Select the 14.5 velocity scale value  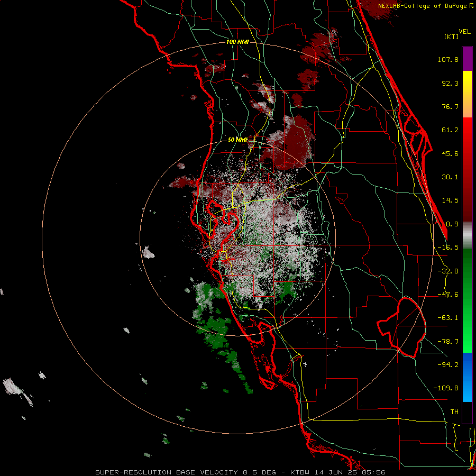click(450, 200)
